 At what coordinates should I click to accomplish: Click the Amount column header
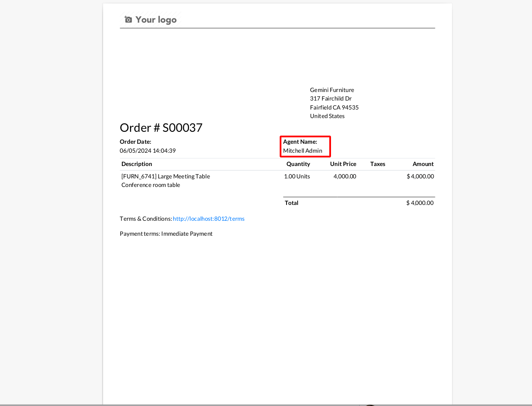(423, 164)
